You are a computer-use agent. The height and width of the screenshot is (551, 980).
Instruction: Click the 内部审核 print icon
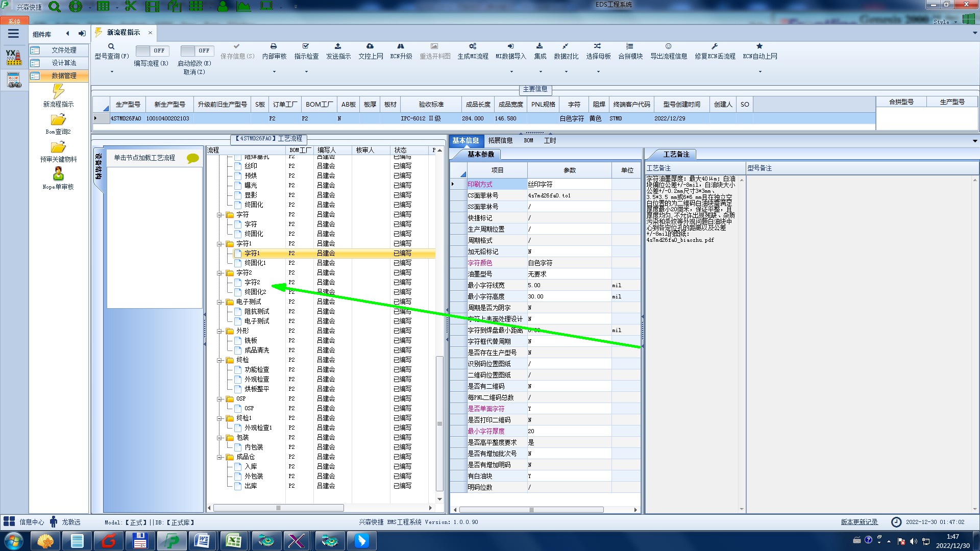coord(274,46)
